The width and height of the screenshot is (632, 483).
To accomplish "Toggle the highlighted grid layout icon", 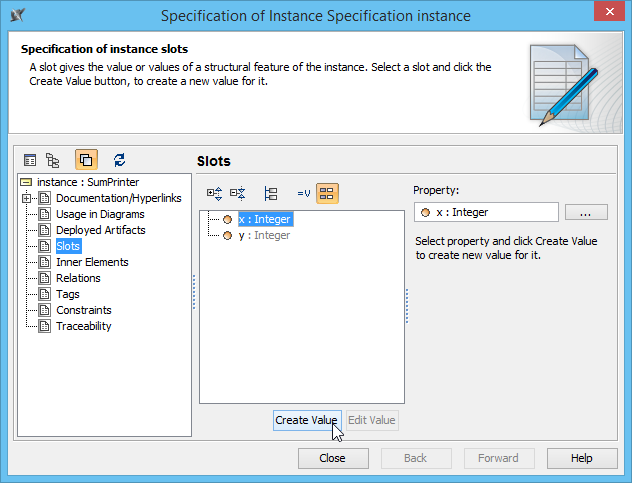I will (x=327, y=193).
